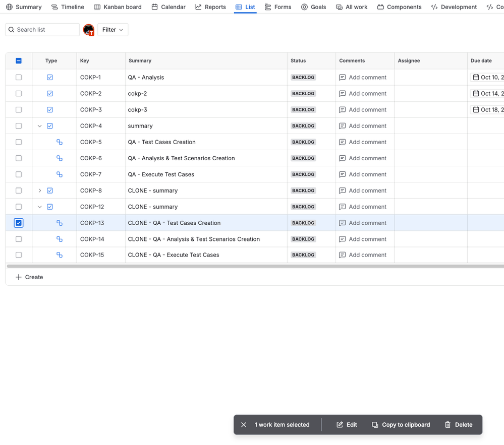The height and width of the screenshot is (445, 504).
Task: Click Add comment for COKP-2
Action: coord(363,93)
